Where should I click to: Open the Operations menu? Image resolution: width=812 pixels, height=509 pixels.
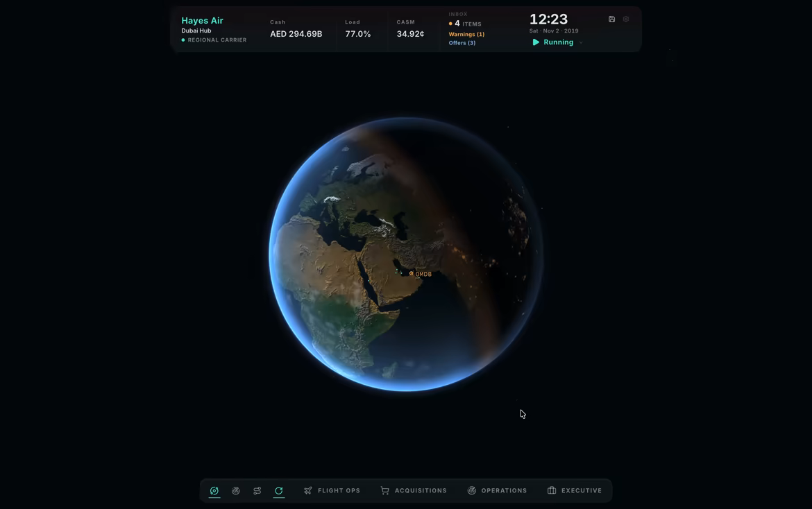tap(497, 490)
